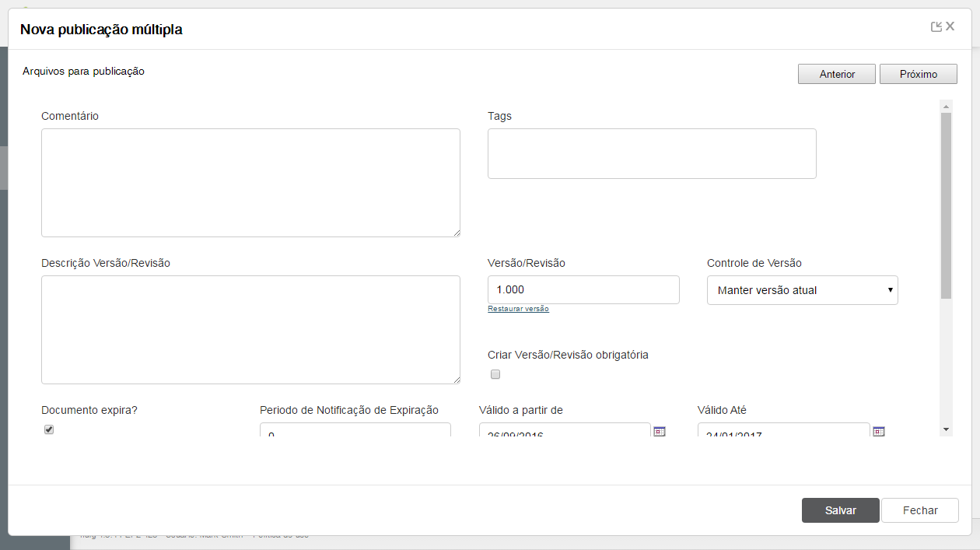980x550 pixels.
Task: Click the Próximo button
Action: [919, 74]
